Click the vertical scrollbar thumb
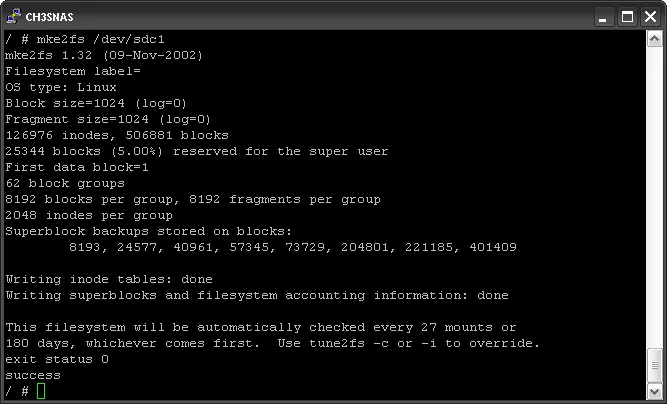 654,365
